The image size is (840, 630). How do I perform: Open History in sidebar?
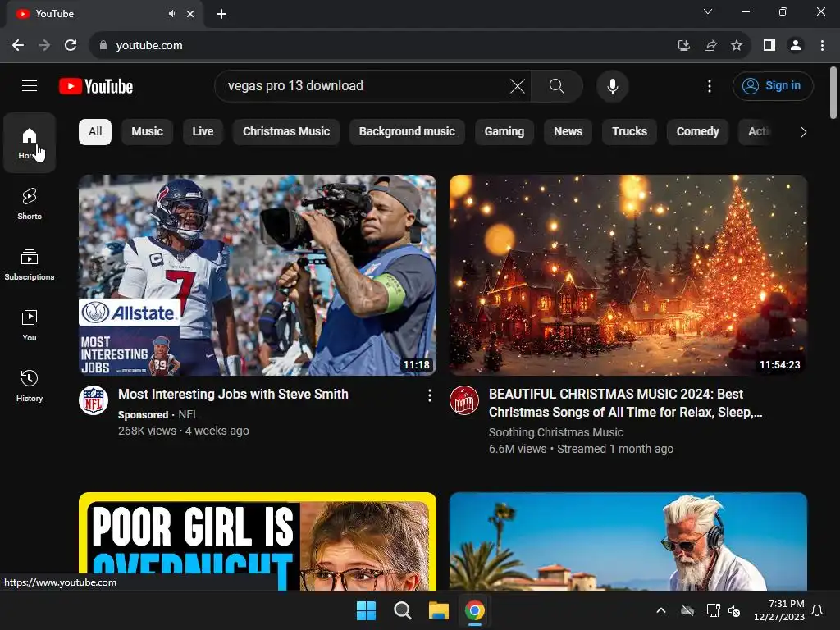click(x=30, y=386)
